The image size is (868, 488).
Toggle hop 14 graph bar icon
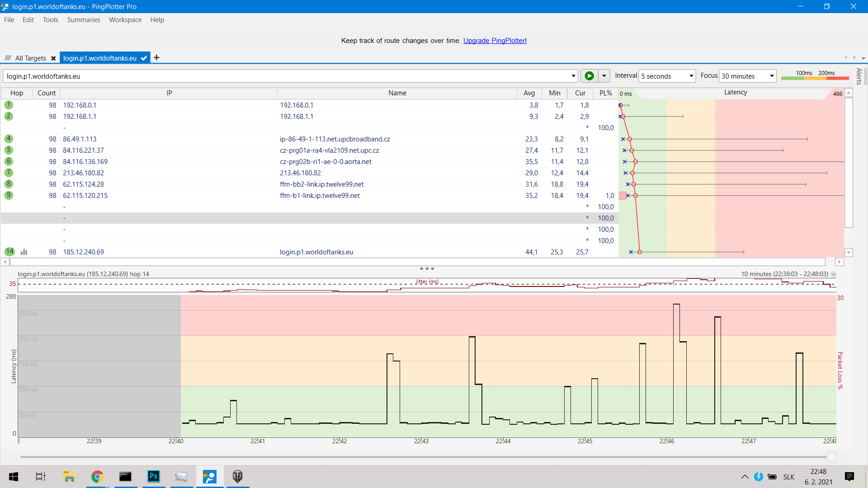[24, 252]
